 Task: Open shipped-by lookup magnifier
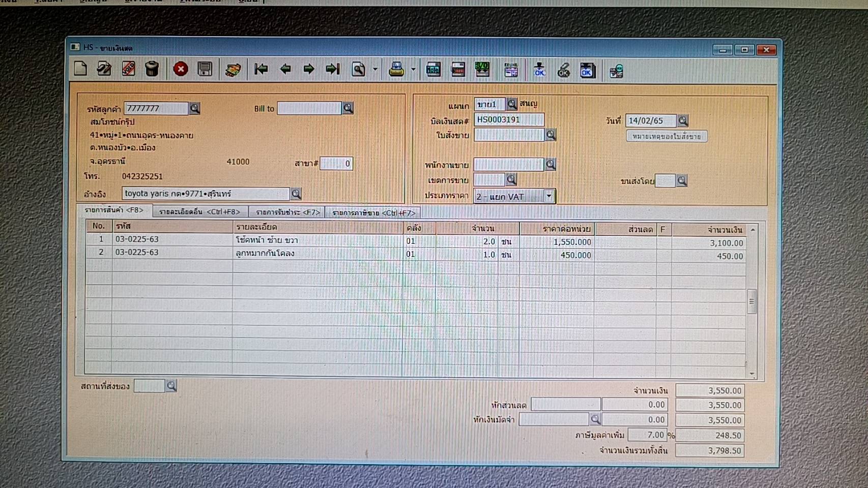[682, 180]
